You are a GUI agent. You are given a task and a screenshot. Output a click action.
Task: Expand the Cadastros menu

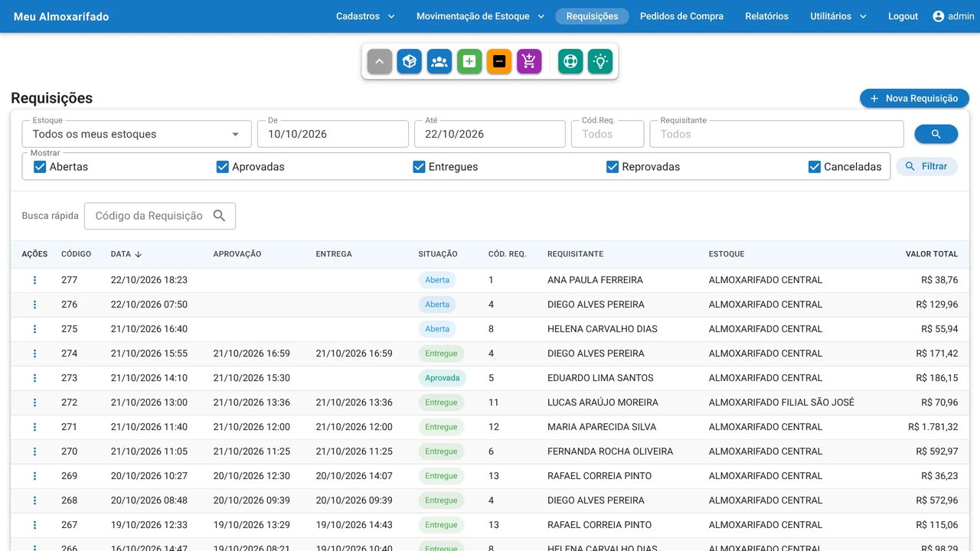pos(365,16)
